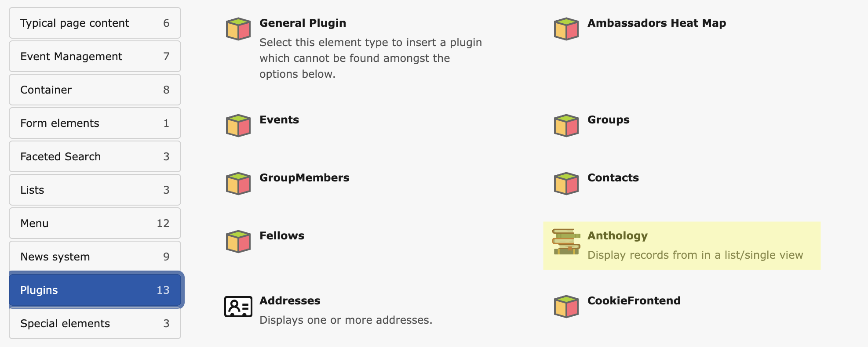Open the Faceted Search category
This screenshot has width=868, height=347.
click(x=95, y=156)
